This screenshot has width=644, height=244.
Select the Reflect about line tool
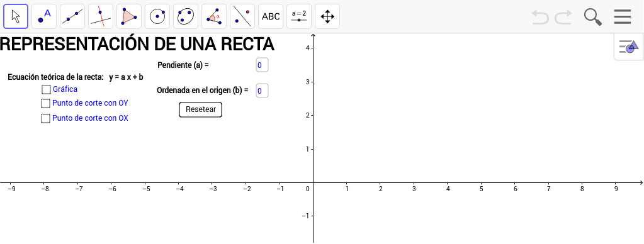242,16
